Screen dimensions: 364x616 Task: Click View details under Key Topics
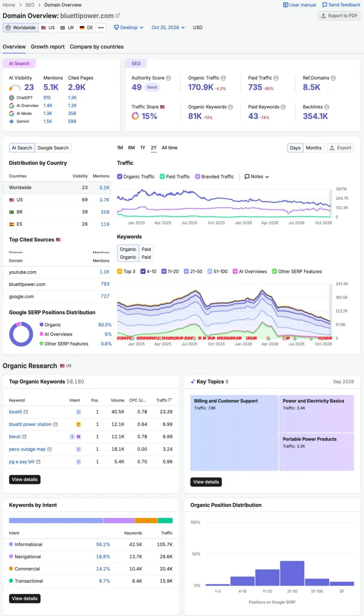pyautogui.click(x=206, y=482)
